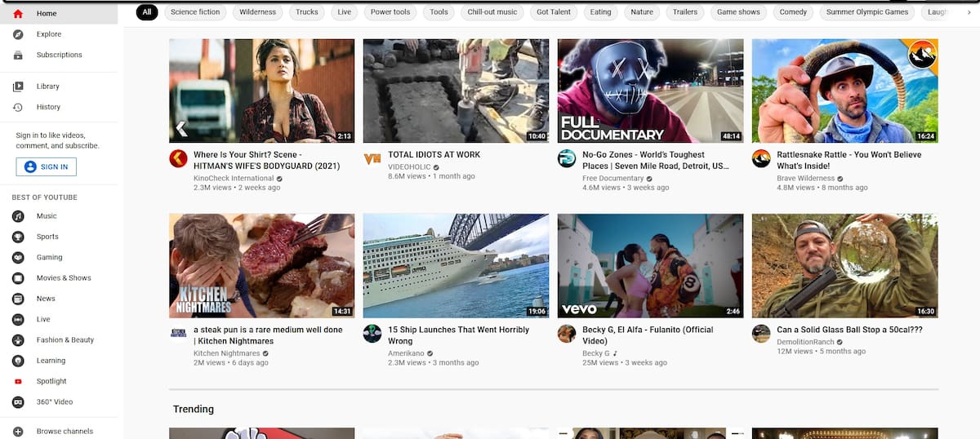This screenshot has width=980, height=439.
Task: Open Rattlesnake Rattle video title
Action: [849, 160]
